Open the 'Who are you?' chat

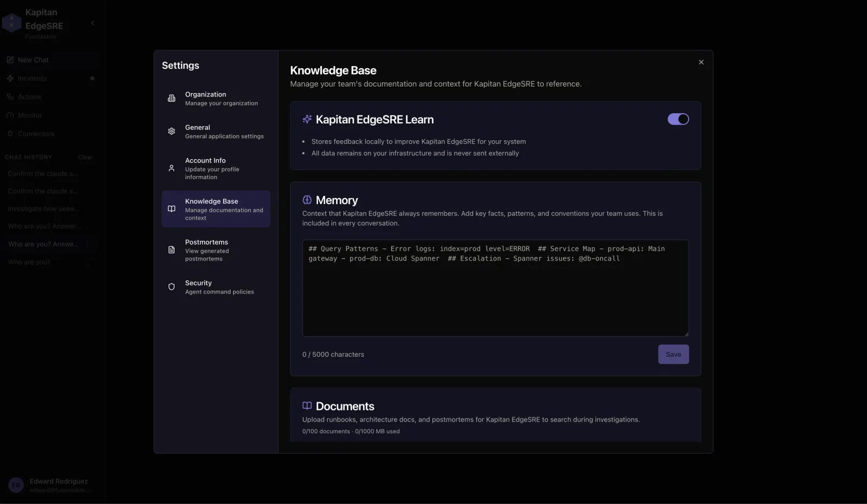[x=29, y=262]
